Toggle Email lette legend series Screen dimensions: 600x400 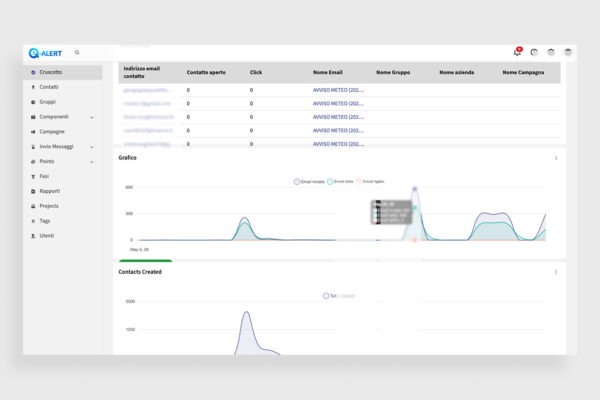pos(341,181)
